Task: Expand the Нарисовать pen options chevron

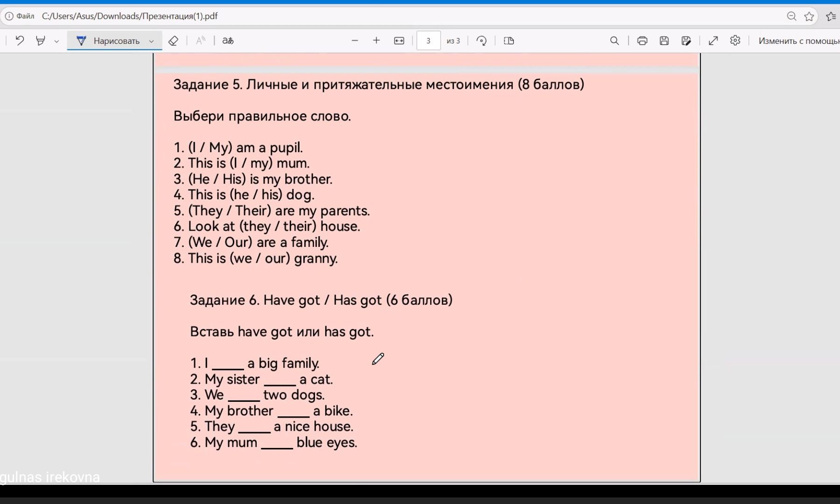Action: pyautogui.click(x=152, y=41)
